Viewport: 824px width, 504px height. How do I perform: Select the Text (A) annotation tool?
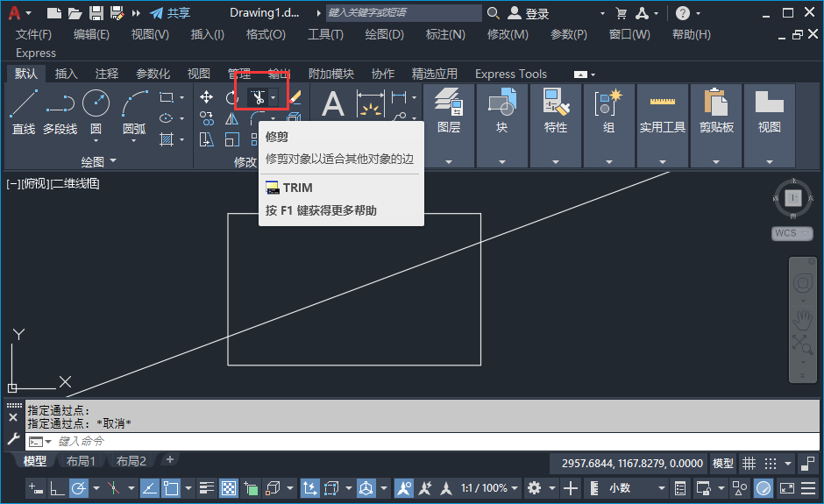tap(332, 103)
